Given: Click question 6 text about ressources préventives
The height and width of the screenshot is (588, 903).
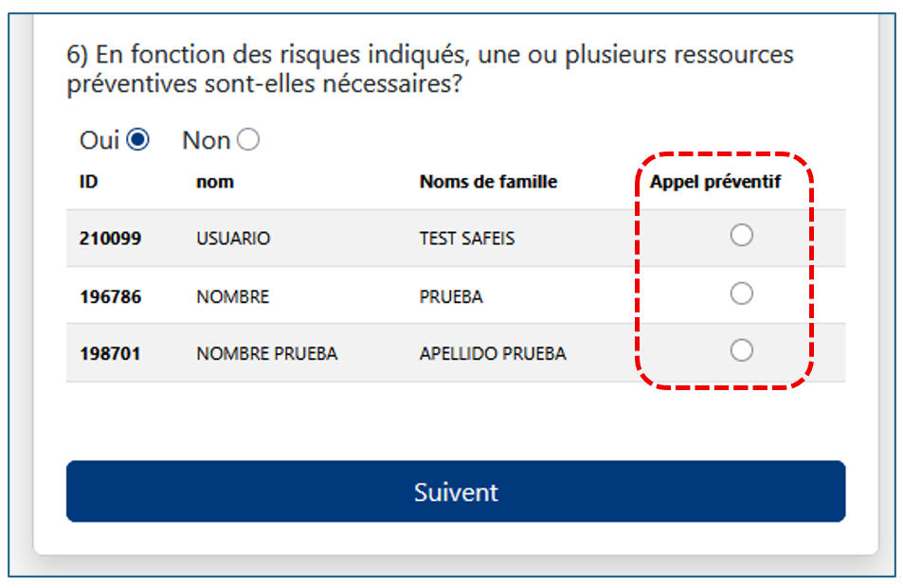Looking at the screenshot, I should [x=430, y=69].
